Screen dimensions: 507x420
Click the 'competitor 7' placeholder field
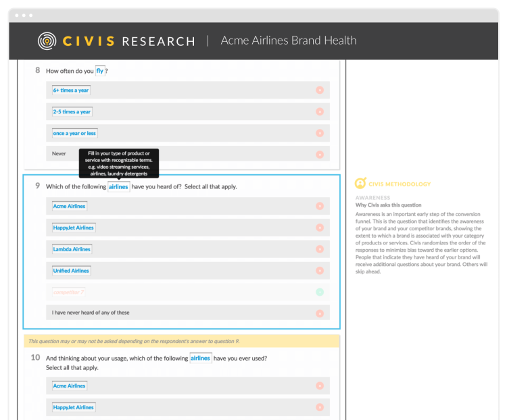click(68, 292)
